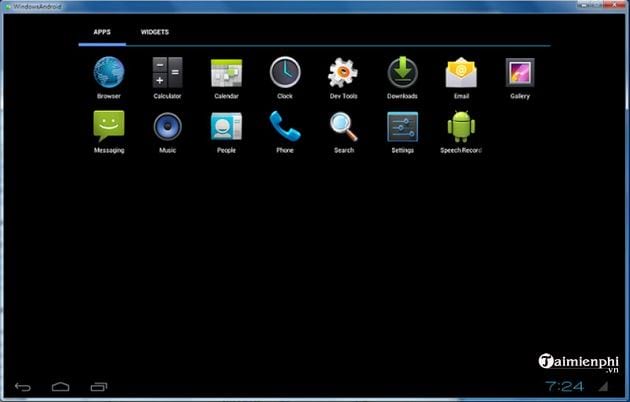Open the People contacts app
Viewport: 630px width, 402px height.
coord(226,127)
